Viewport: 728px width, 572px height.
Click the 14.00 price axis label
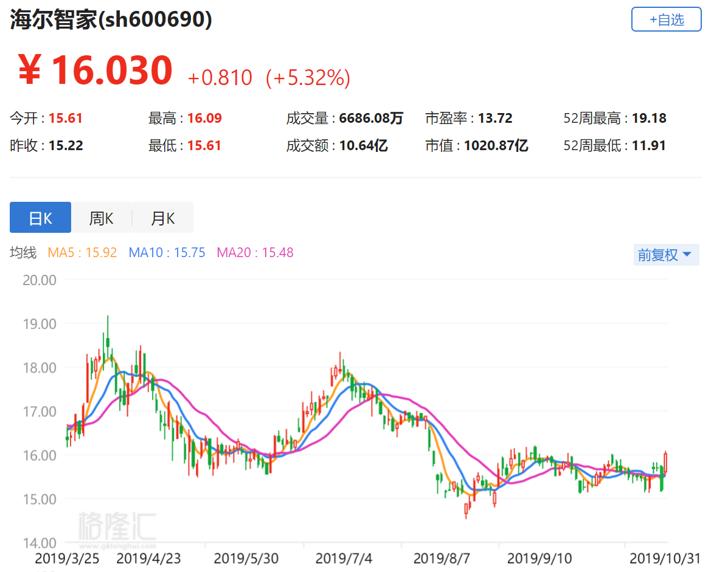coord(40,543)
